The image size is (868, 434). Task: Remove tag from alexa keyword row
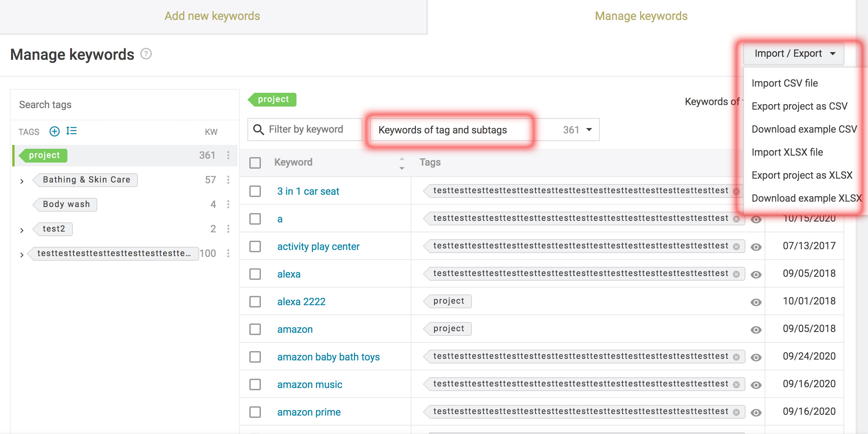coord(736,274)
